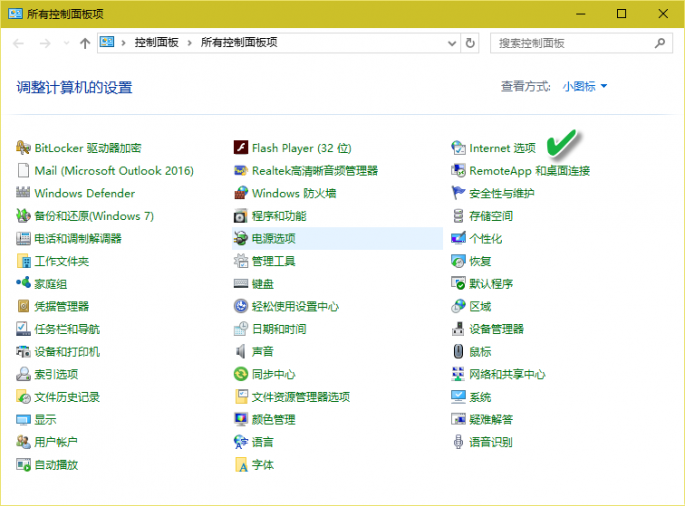
Task: Go up one level with up arrow
Action: click(85, 43)
